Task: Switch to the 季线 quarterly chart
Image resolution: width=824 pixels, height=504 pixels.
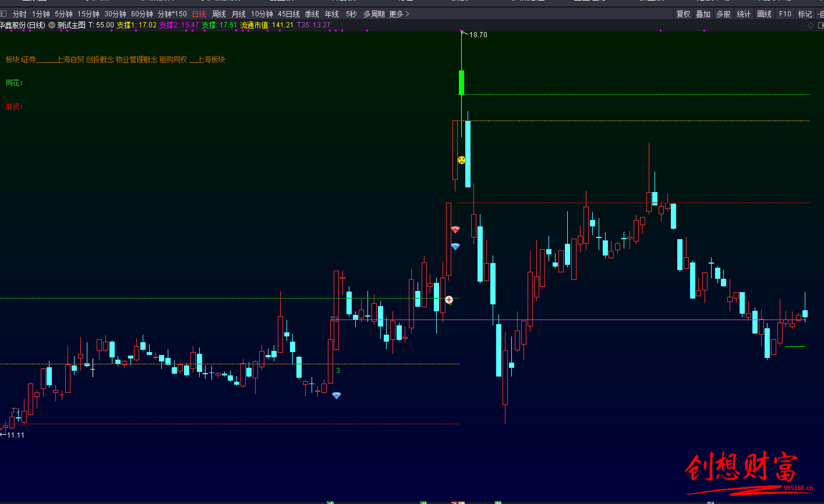Action: click(312, 14)
